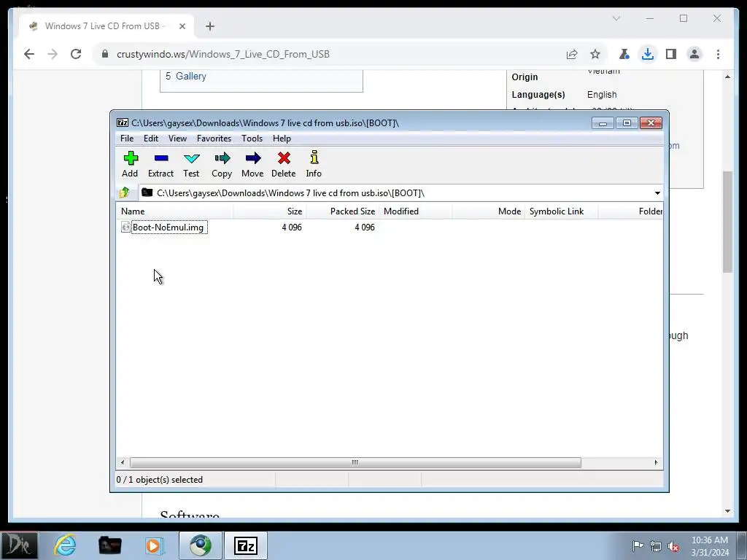Viewport: 747px width, 560px height.
Task: Click web page vertical scrollbar thumb
Action: pyautogui.click(x=727, y=222)
